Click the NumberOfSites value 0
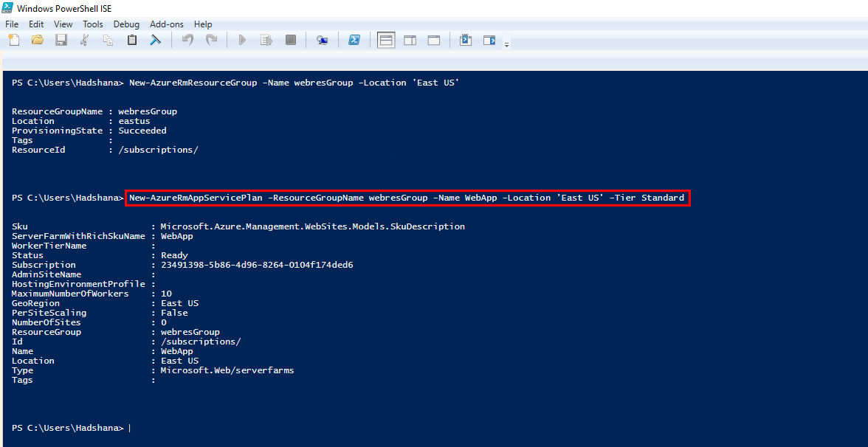 click(x=163, y=322)
